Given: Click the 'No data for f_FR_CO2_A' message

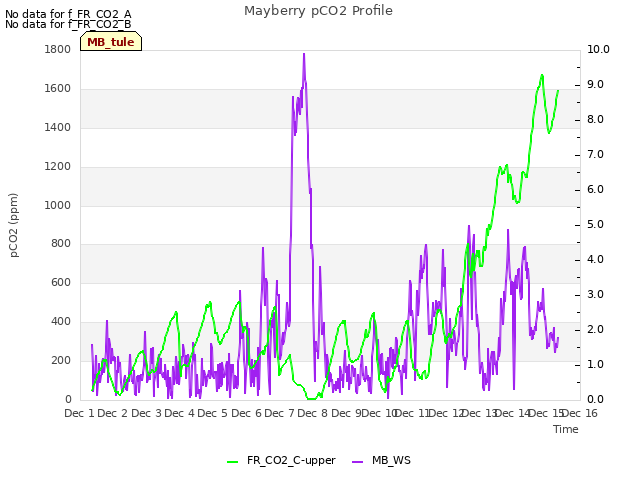Looking at the screenshot, I should [x=68, y=14].
